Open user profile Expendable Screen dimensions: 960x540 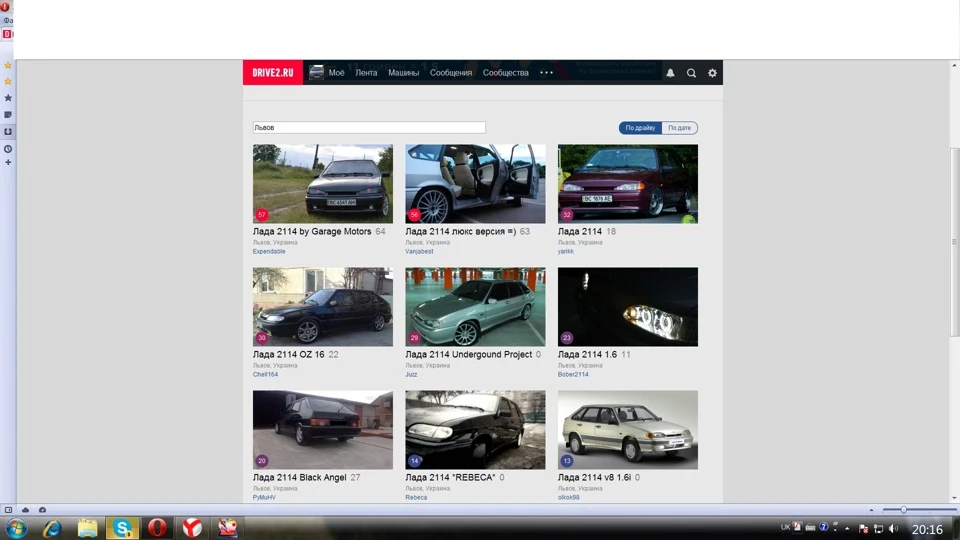click(x=269, y=252)
